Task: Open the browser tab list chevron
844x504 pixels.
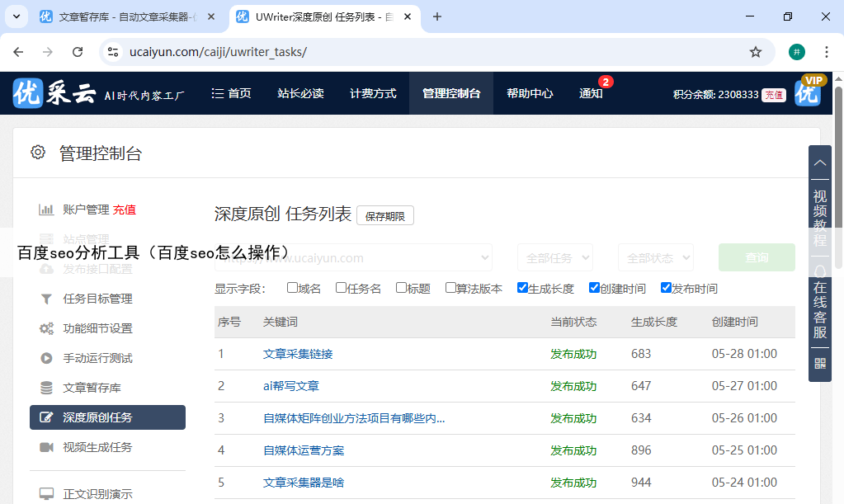Action: [x=16, y=16]
